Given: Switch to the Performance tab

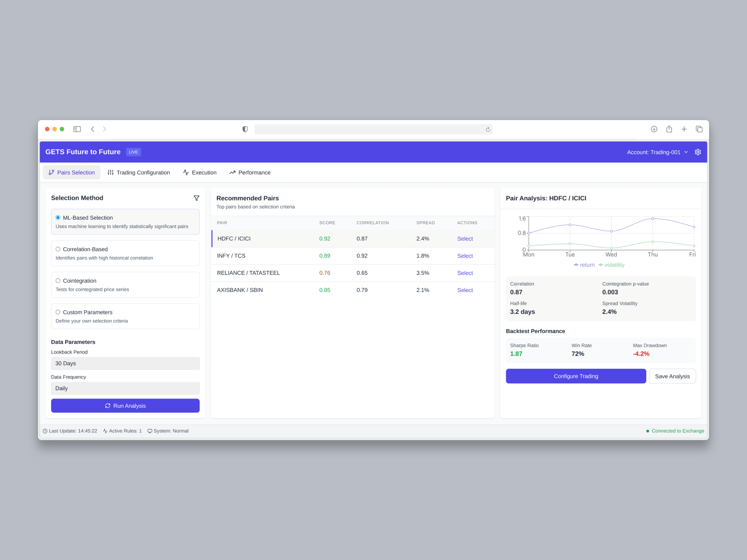Looking at the screenshot, I should pyautogui.click(x=254, y=172).
